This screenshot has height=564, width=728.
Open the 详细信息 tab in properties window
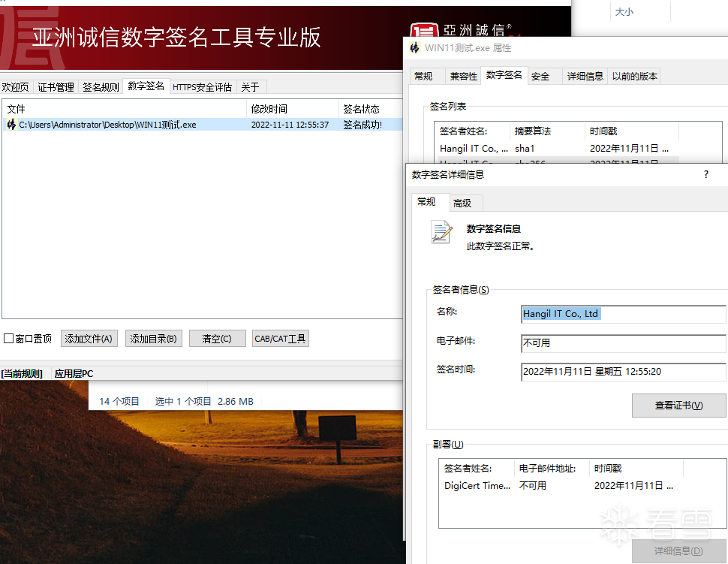point(585,76)
